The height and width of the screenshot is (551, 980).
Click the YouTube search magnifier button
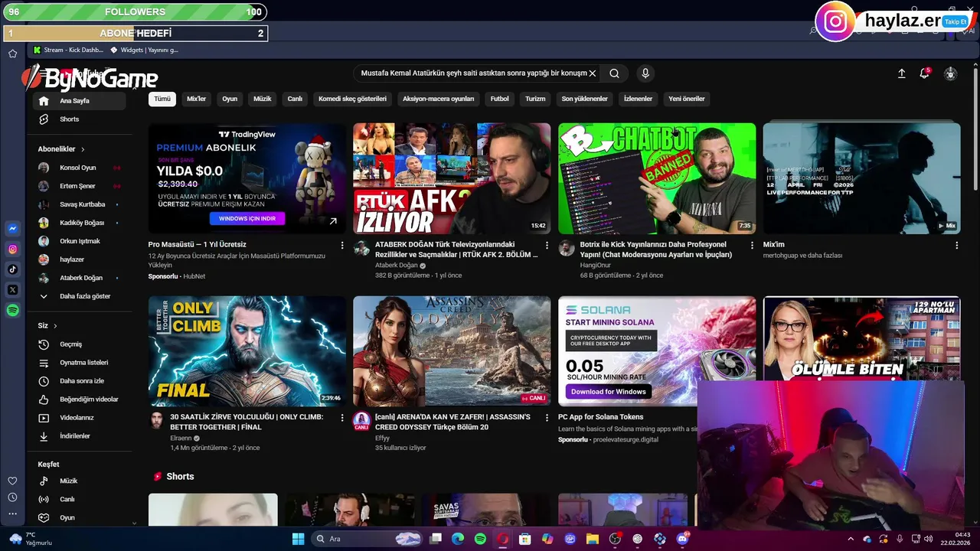pyautogui.click(x=614, y=73)
